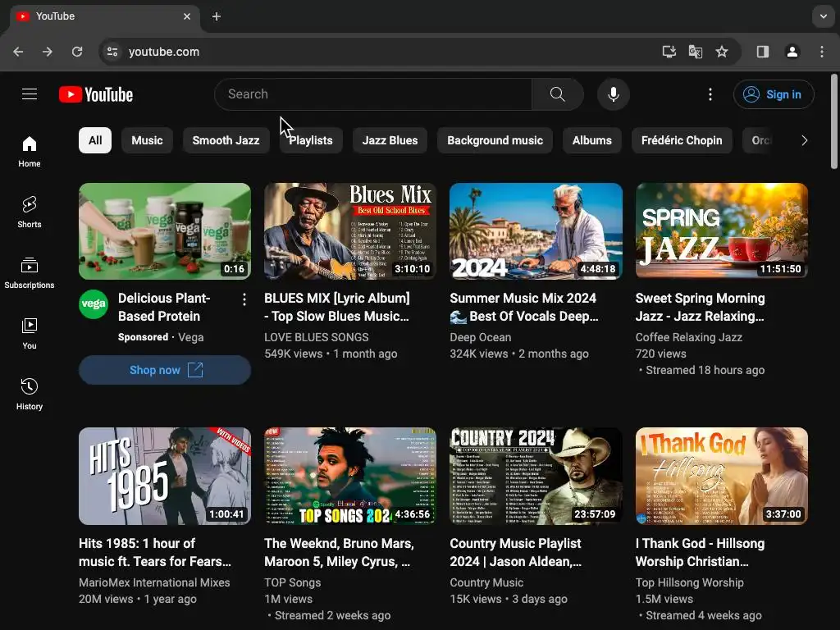
Task: Select the Playlists chip
Action: (311, 140)
